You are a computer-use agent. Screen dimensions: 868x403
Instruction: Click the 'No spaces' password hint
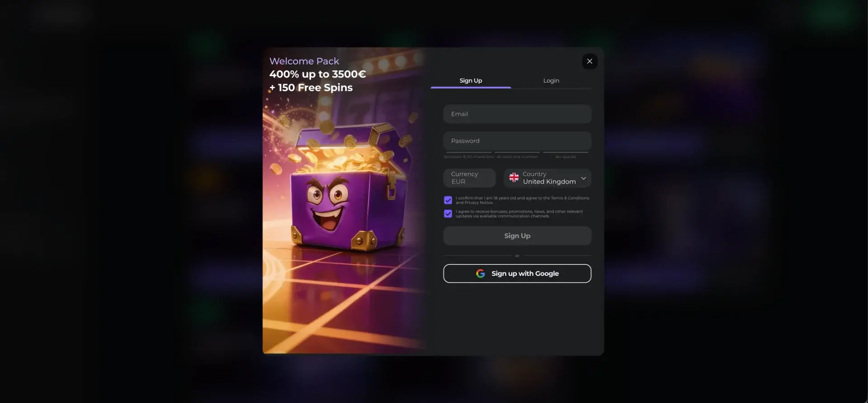(566, 157)
